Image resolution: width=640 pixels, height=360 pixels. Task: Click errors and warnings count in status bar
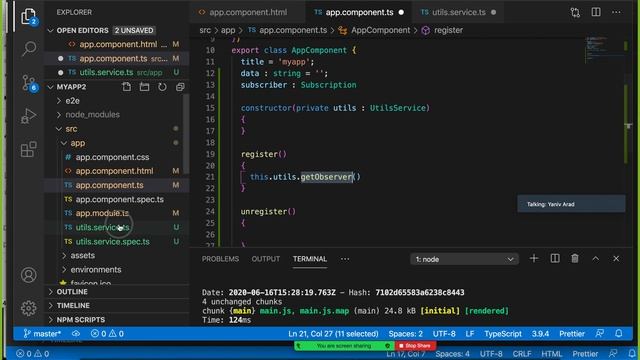107,333
